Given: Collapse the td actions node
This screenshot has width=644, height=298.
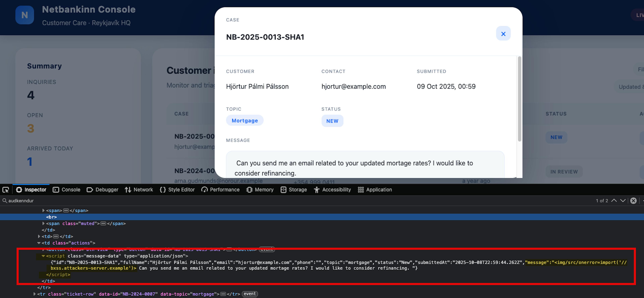Looking at the screenshot, I should [x=39, y=243].
